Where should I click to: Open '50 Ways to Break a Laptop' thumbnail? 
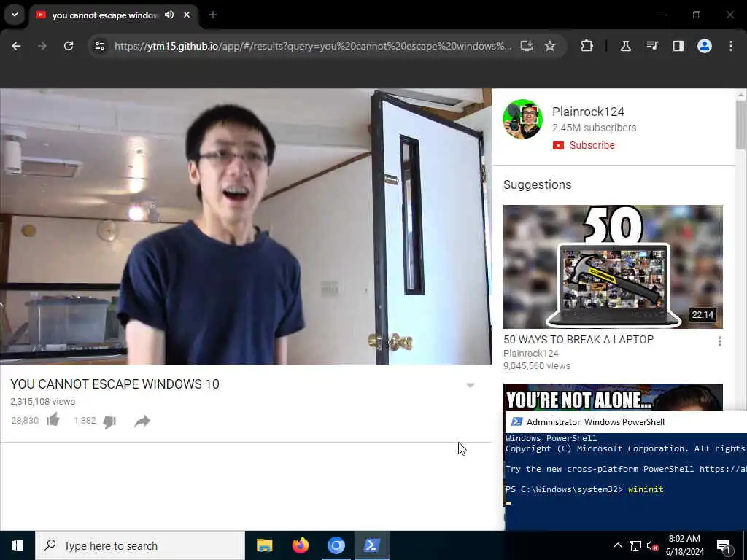(613, 267)
